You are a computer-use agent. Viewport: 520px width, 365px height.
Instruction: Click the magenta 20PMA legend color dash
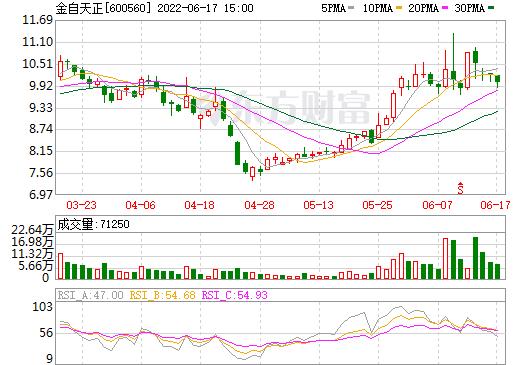pos(445,8)
